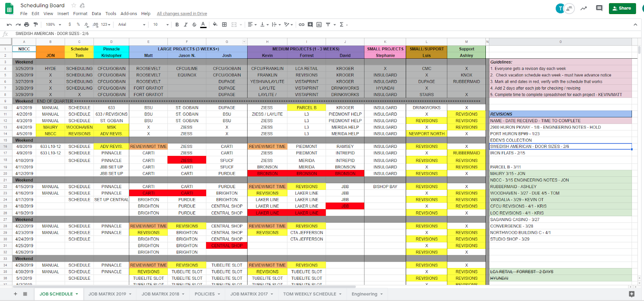Increase decimal places
The width and height of the screenshot is (644, 301).
[95, 25]
